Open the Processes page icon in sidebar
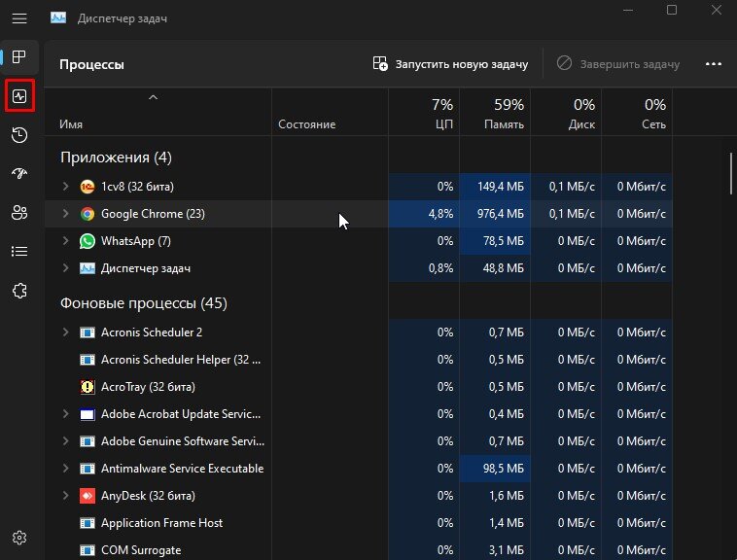Image resolution: width=737 pixels, height=560 pixels. pyautogui.click(x=19, y=56)
